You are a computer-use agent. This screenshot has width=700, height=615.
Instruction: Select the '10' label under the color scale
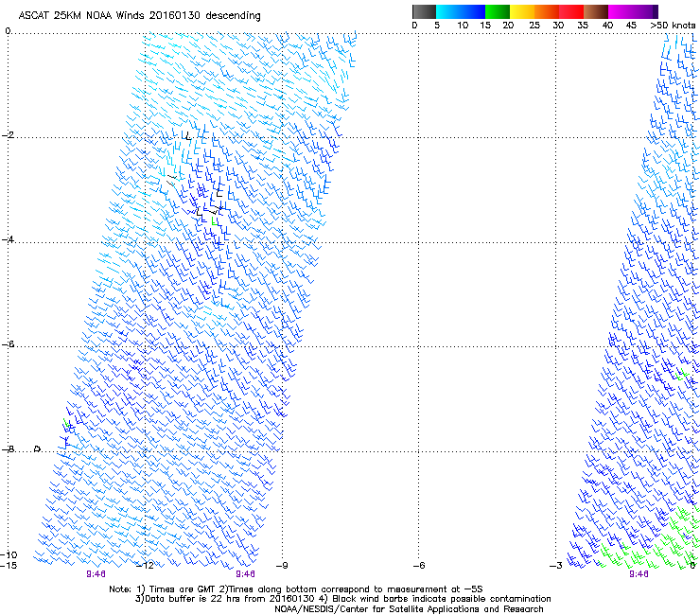point(463,25)
